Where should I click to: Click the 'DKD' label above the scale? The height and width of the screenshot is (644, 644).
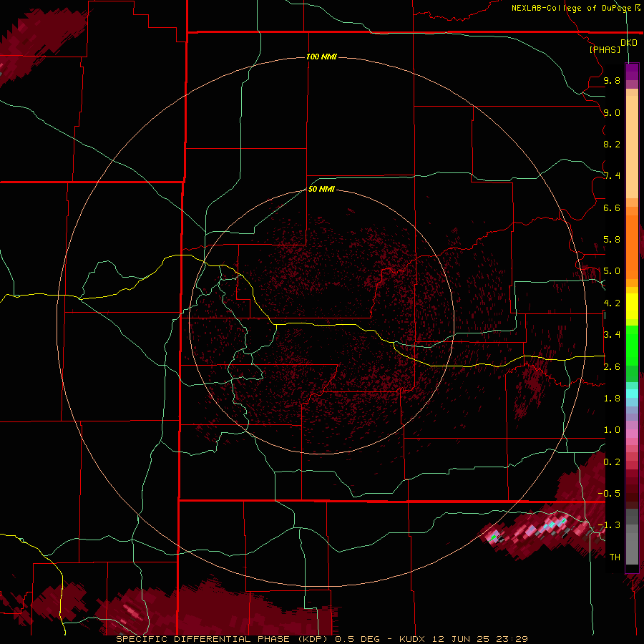[629, 43]
